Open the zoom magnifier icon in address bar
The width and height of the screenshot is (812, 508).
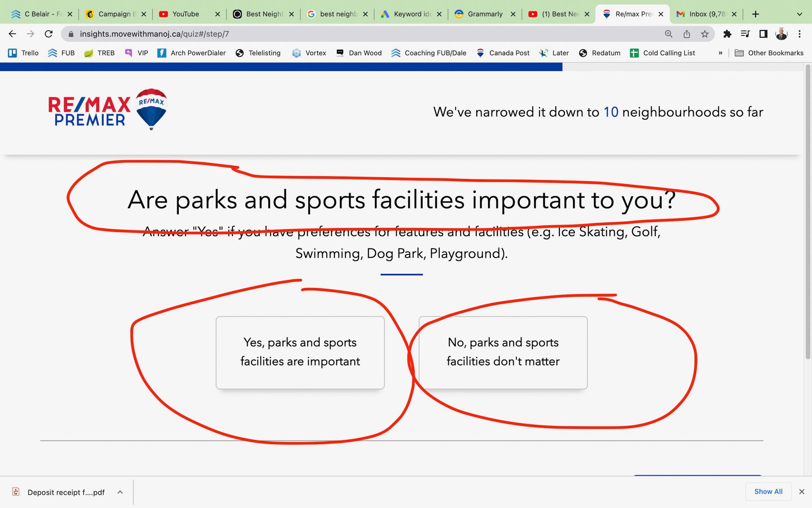(668, 34)
